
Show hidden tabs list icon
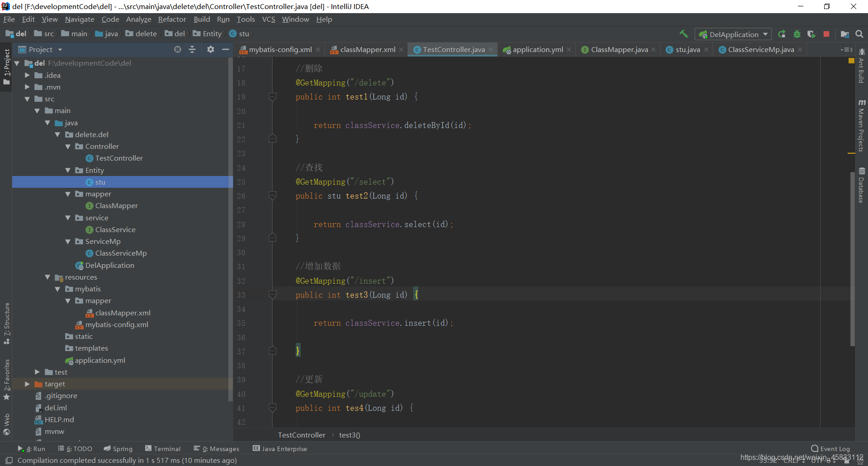click(846, 50)
